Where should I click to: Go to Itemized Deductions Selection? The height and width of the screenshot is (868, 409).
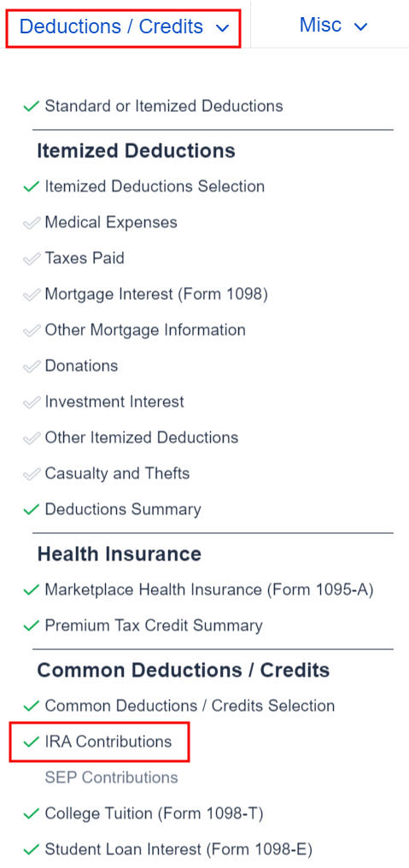(155, 186)
